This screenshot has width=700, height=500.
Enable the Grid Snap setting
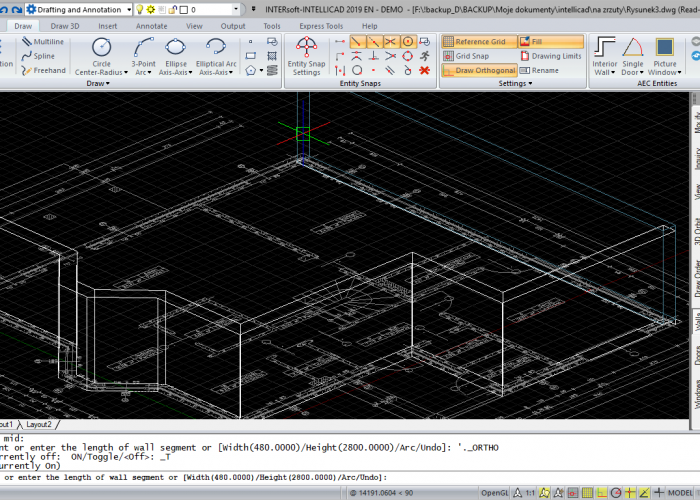point(466,56)
